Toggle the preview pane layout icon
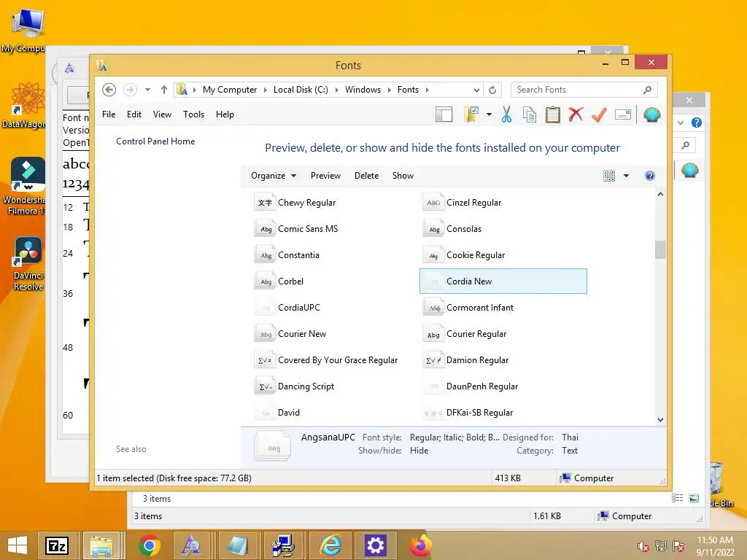This screenshot has height=560, width=747. coord(444,114)
